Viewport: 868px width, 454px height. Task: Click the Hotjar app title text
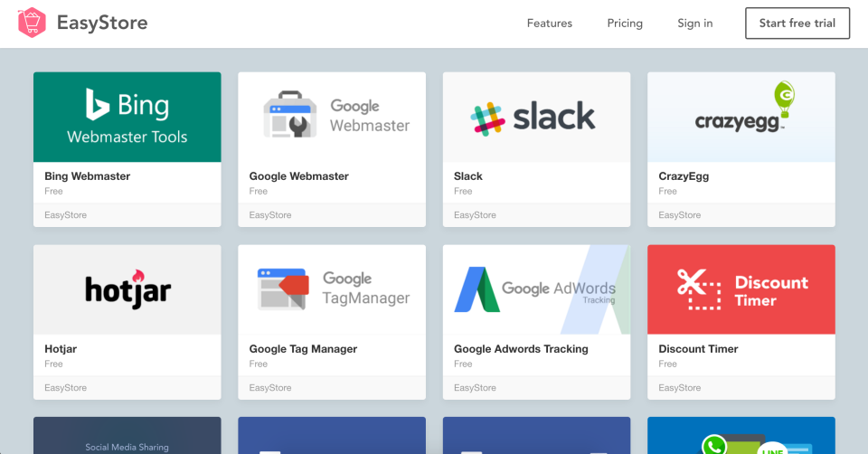tap(61, 349)
